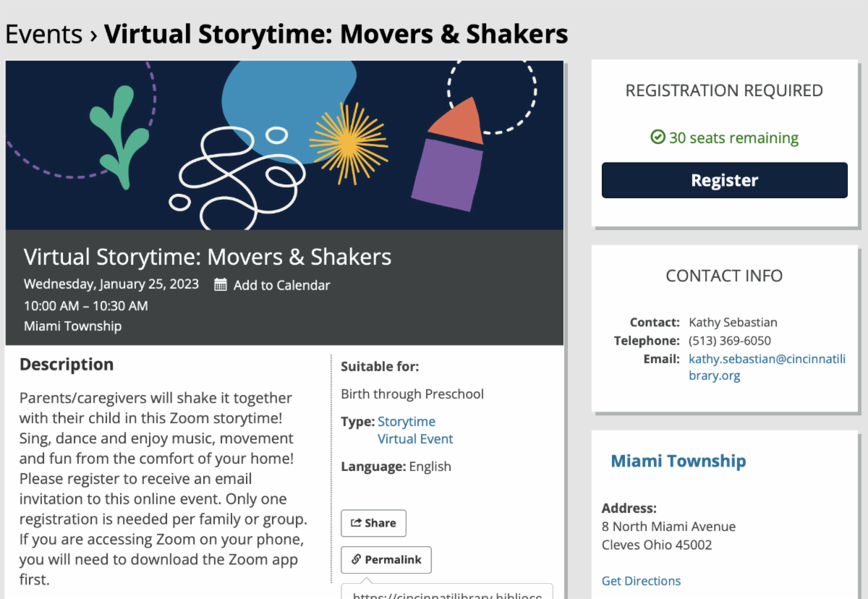The image size is (868, 599).
Task: Click the green checkmark seats icon
Action: [x=658, y=137]
